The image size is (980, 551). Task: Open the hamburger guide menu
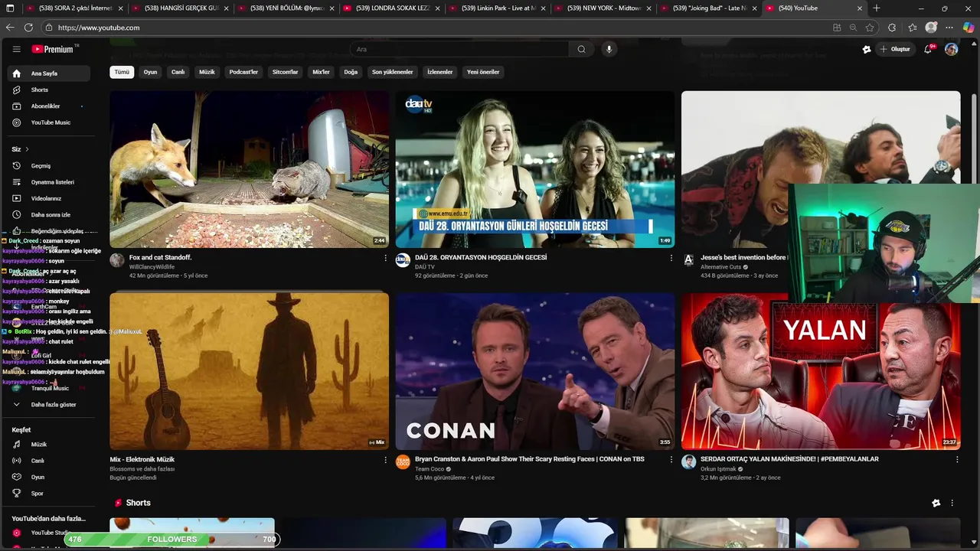(x=16, y=49)
